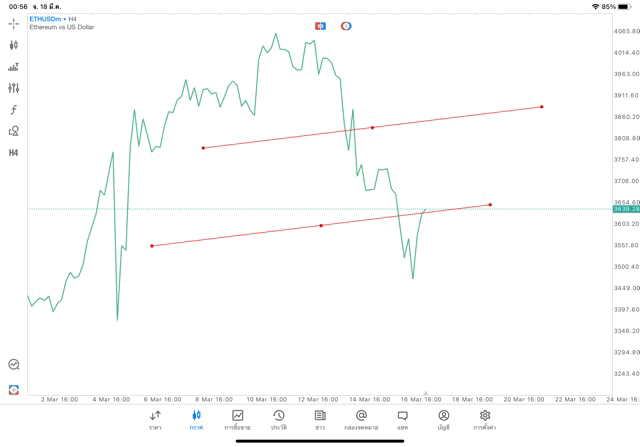Open the indicators function icon

click(x=14, y=110)
